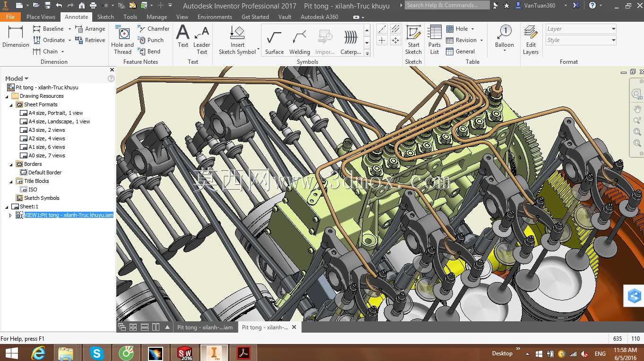Screen dimensions: 644x361
Task: Launch Skype from the taskbar
Action: coord(97,352)
